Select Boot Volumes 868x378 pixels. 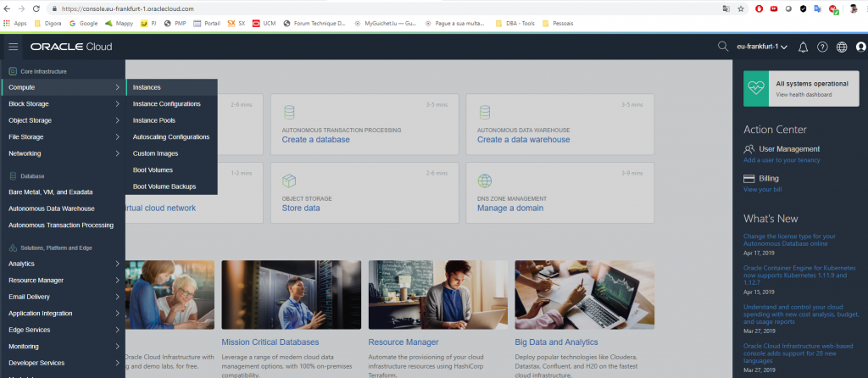click(x=171, y=170)
